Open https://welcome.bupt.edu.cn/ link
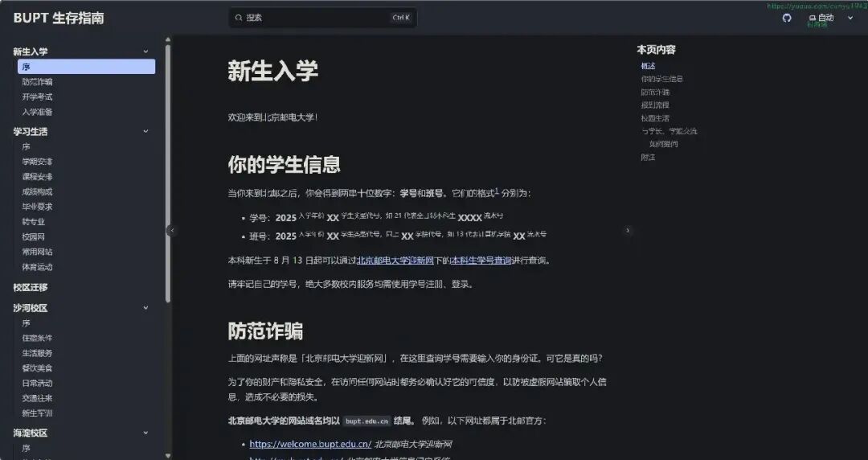This screenshot has height=460, width=868. [310, 444]
